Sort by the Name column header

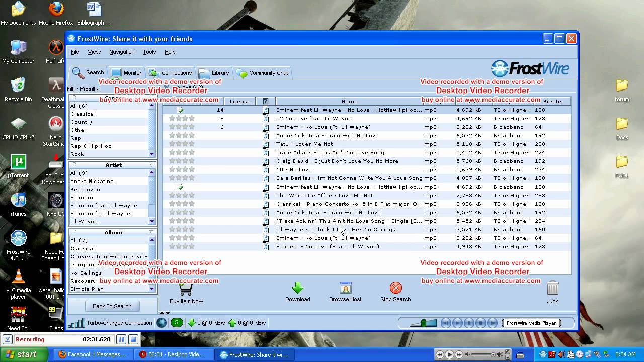[349, 101]
